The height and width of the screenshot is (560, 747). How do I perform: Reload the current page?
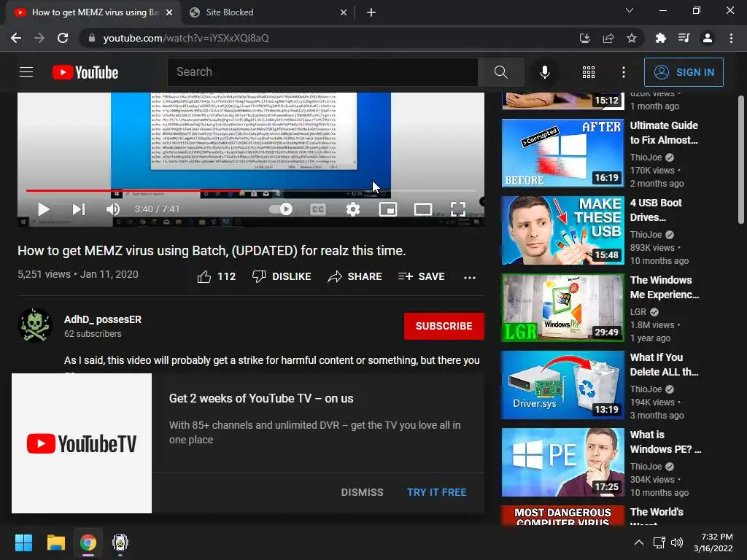[63, 38]
